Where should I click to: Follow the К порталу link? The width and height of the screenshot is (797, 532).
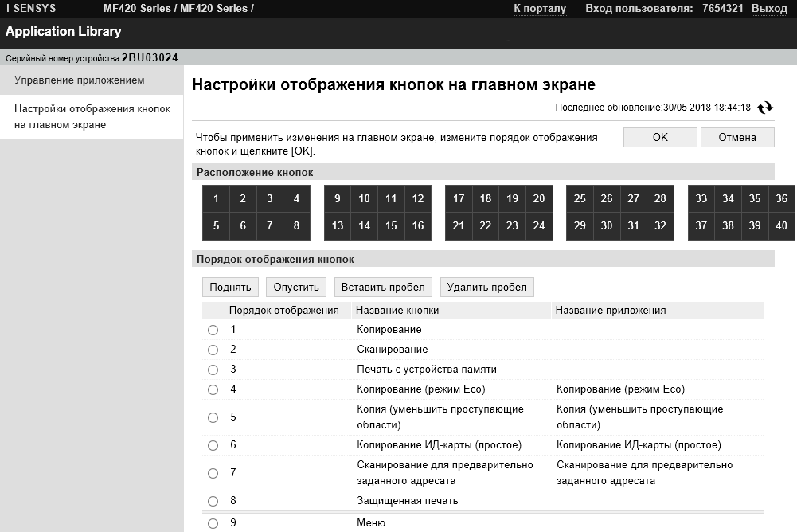click(539, 9)
